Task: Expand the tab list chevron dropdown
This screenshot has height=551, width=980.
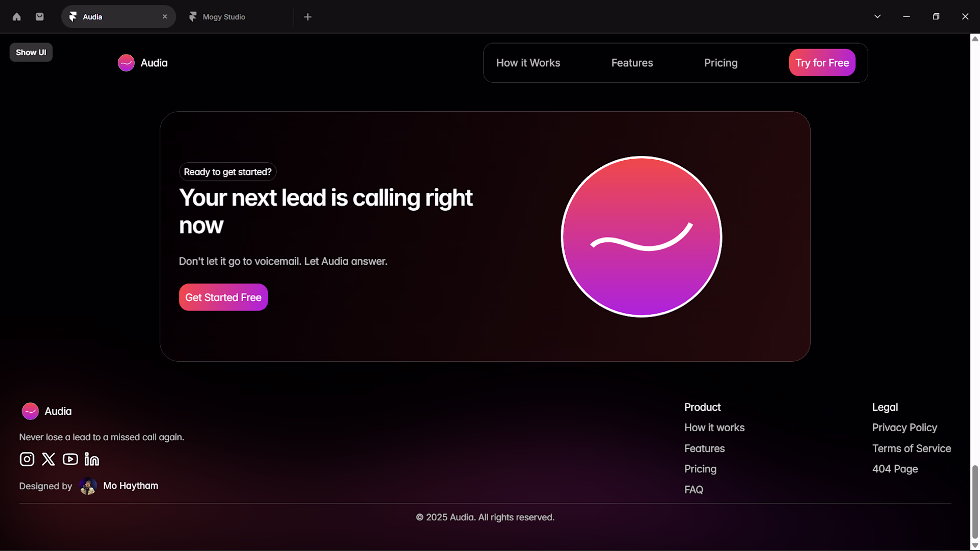Action: pyautogui.click(x=877, y=17)
